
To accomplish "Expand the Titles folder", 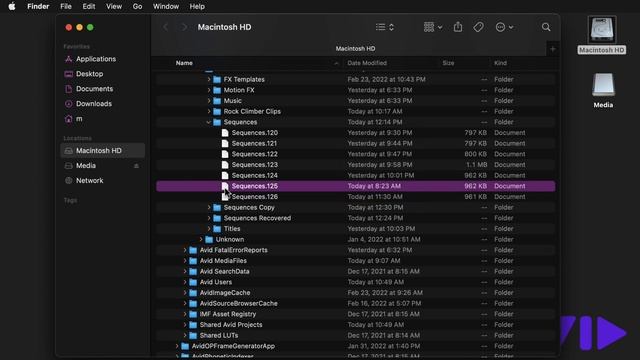I will click(x=209, y=229).
